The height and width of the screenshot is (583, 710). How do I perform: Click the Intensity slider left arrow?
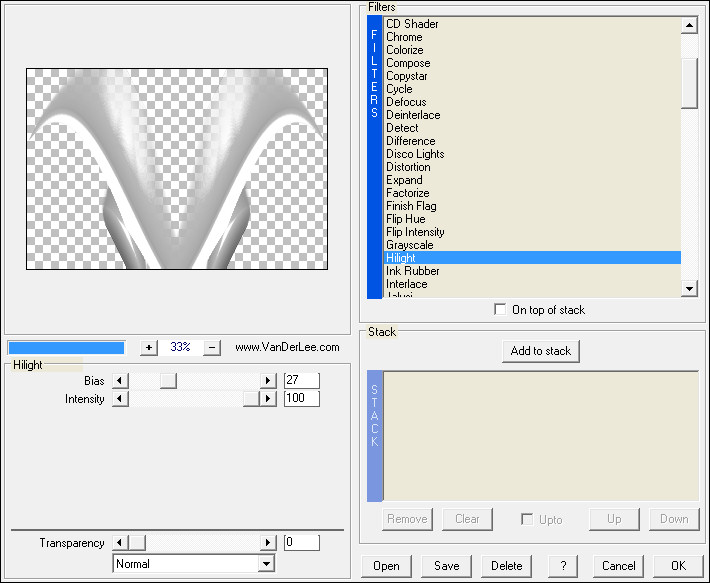(x=120, y=399)
